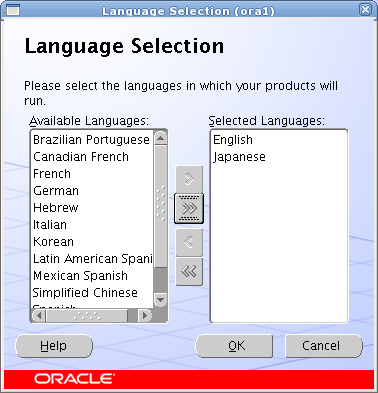This screenshot has width=378, height=393.
Task: Click the available languages scroll down arrow
Action: point(161,300)
